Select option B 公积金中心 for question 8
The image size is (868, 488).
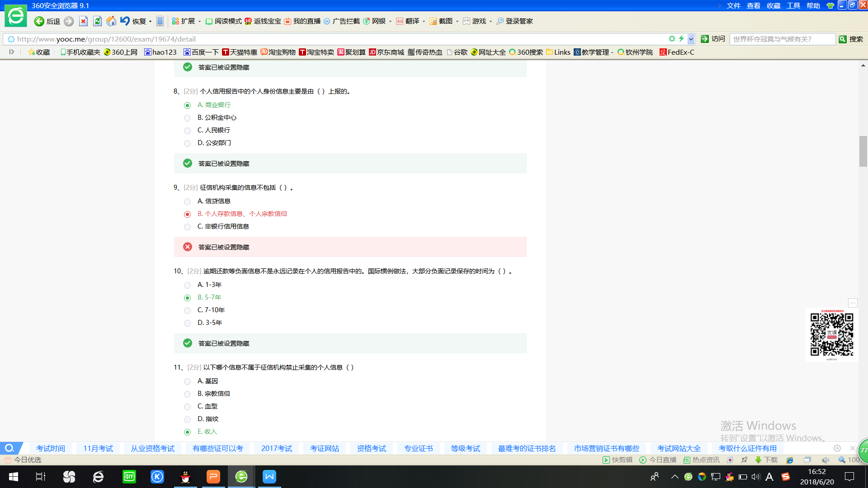click(x=187, y=118)
